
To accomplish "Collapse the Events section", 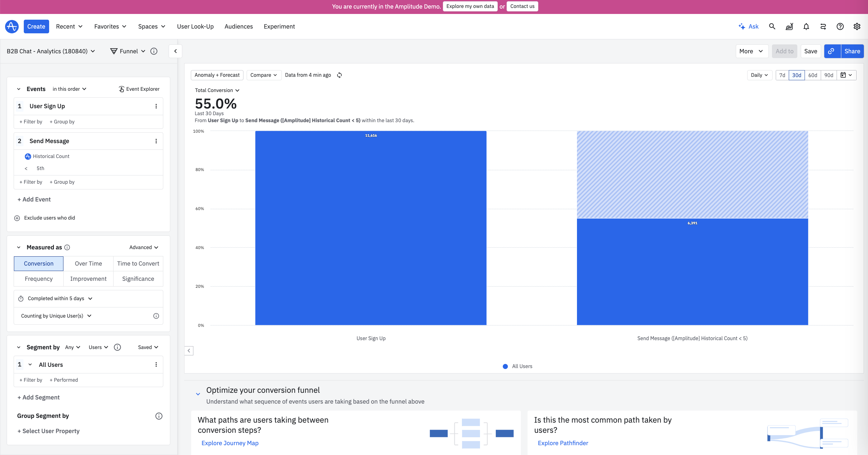I will (19, 89).
